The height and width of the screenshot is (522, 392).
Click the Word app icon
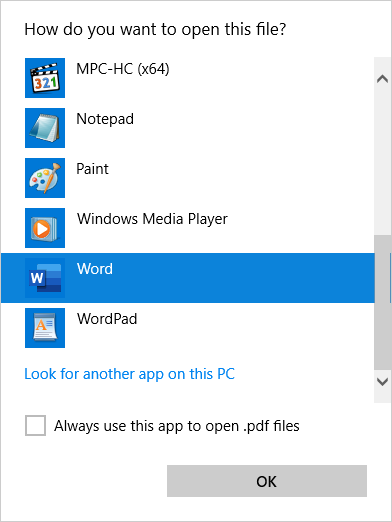click(45, 278)
